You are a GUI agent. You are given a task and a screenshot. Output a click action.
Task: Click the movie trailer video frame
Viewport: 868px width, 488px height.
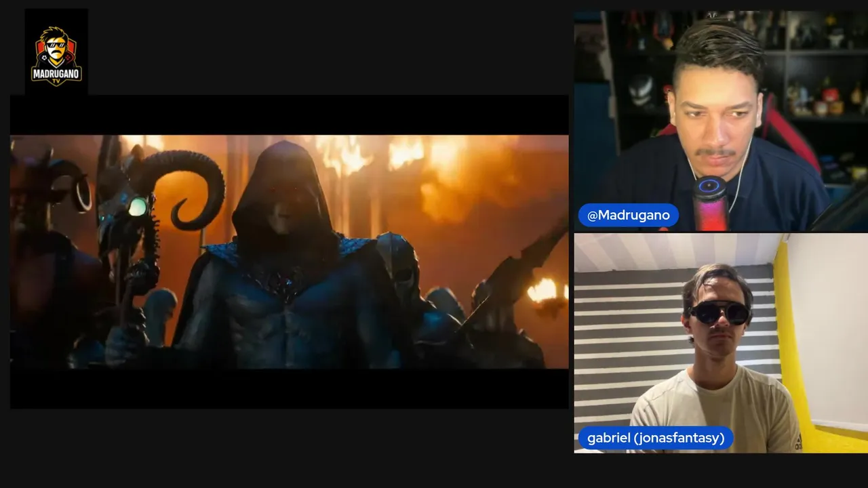[290, 251]
